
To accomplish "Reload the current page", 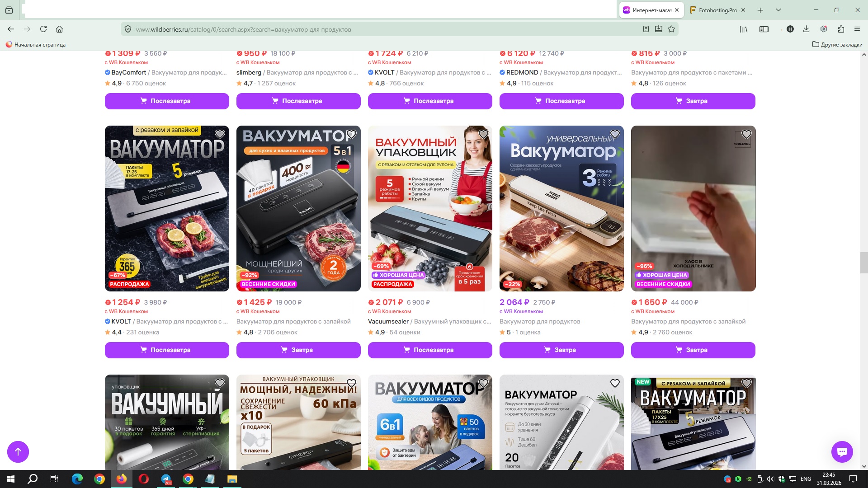I will click(43, 29).
